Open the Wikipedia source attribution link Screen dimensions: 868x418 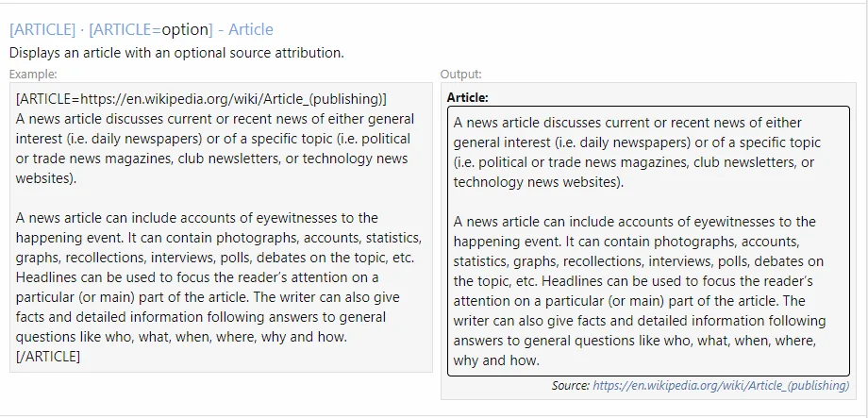point(721,386)
